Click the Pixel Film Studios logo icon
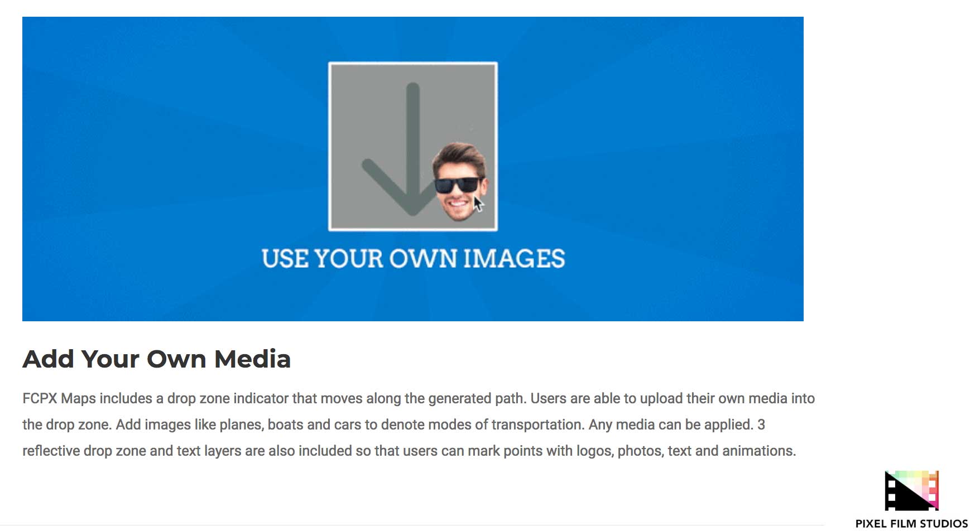Viewport: 980px width, 531px height. 912,491
